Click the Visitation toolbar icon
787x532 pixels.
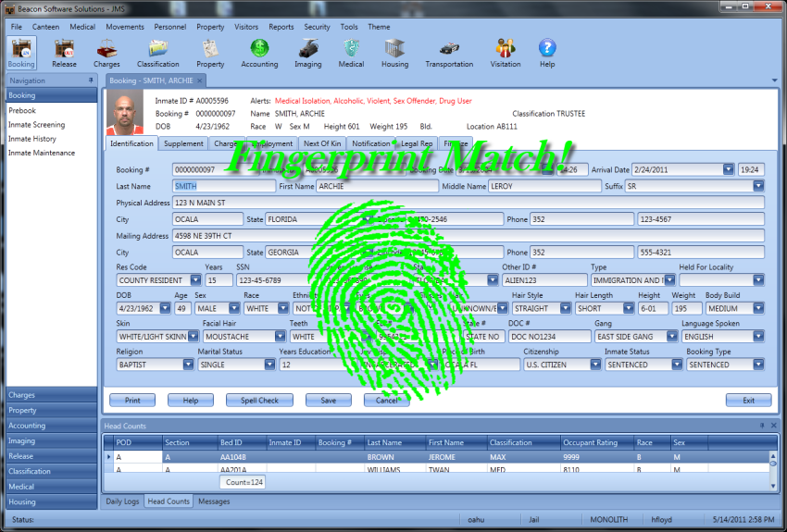[506, 52]
